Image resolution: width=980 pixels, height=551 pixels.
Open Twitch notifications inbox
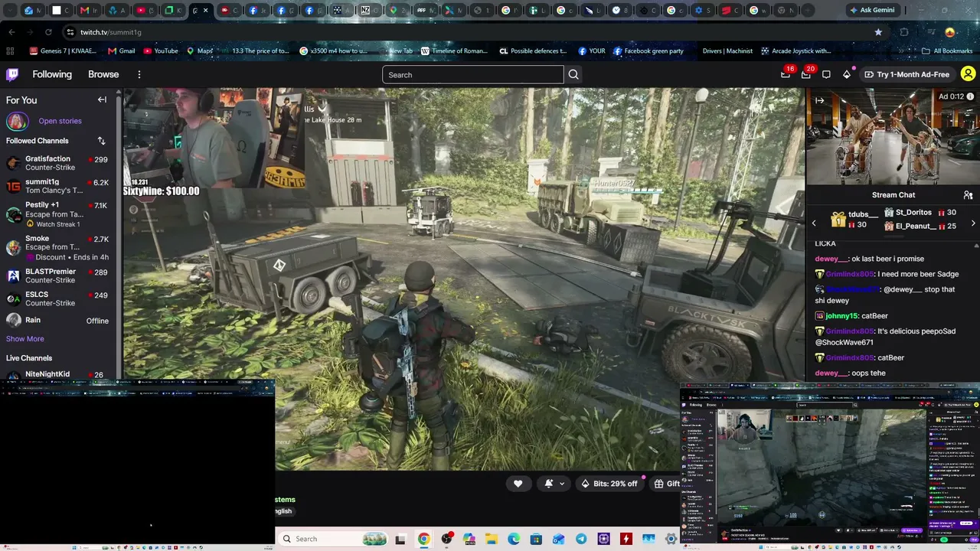click(805, 74)
